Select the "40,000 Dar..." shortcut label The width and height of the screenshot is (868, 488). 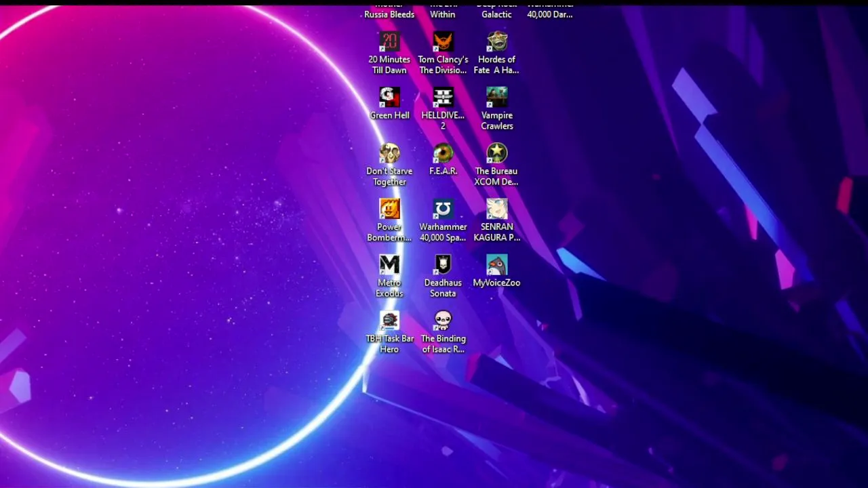click(x=550, y=14)
